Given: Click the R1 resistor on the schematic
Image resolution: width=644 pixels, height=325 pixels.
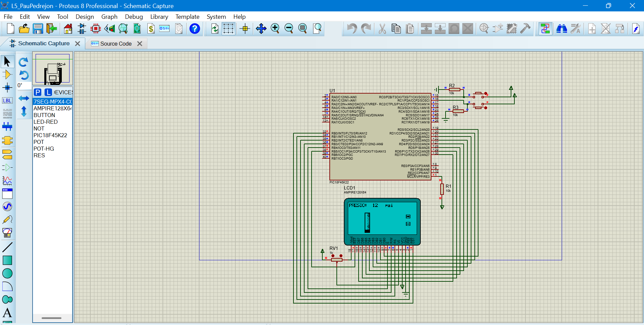Looking at the screenshot, I should click(x=442, y=189).
